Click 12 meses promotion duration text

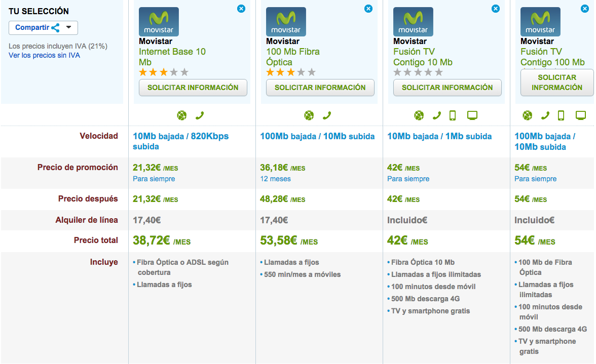(x=275, y=179)
